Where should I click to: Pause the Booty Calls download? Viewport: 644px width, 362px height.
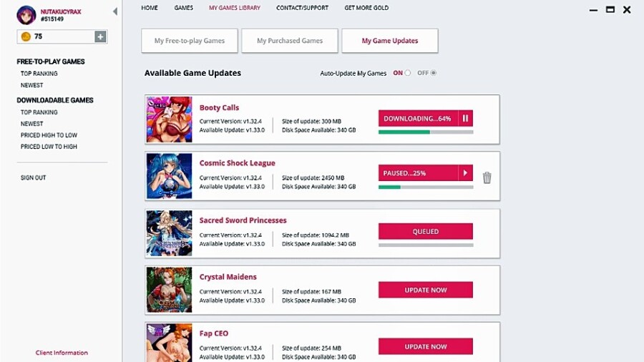coord(465,118)
